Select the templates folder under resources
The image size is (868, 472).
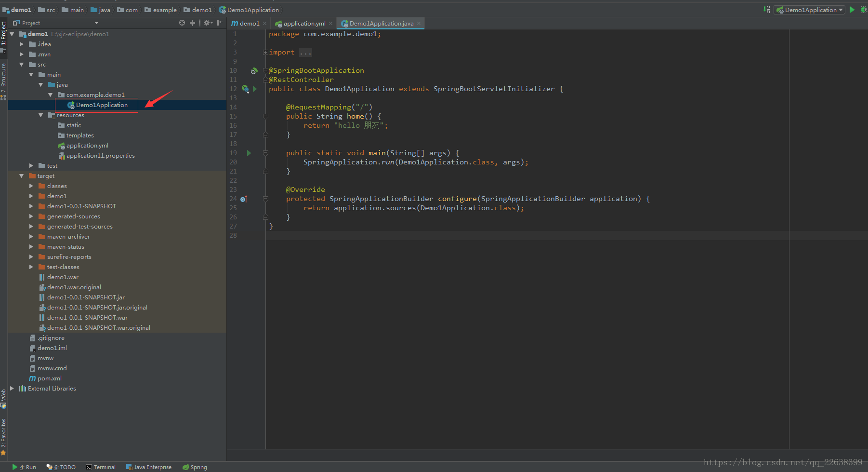click(76, 135)
